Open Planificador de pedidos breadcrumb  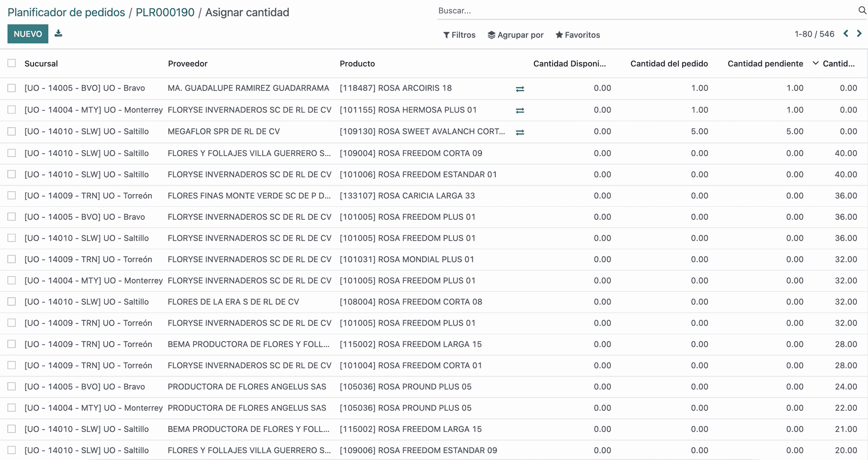tap(66, 12)
